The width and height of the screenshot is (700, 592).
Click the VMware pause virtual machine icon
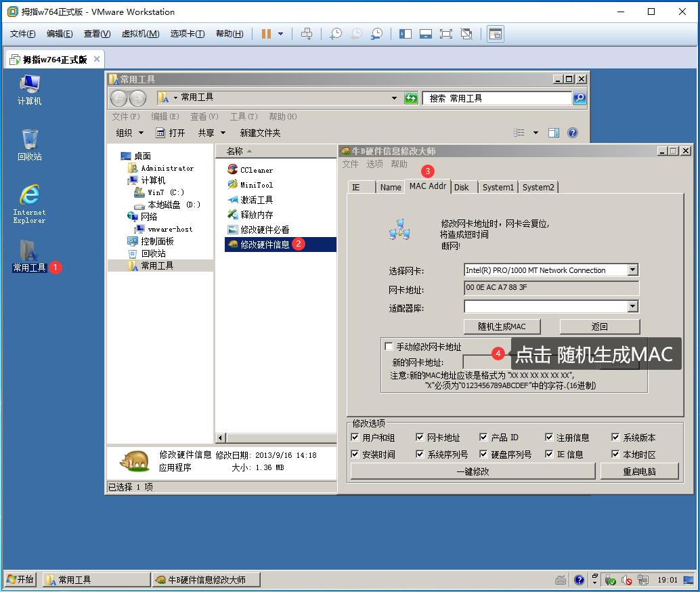(x=266, y=34)
